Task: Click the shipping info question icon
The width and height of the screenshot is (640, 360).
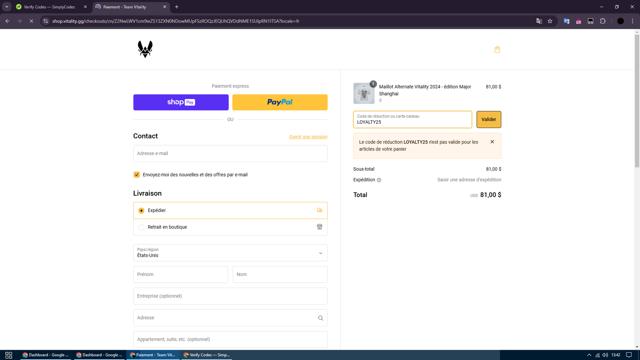Action: click(x=379, y=180)
